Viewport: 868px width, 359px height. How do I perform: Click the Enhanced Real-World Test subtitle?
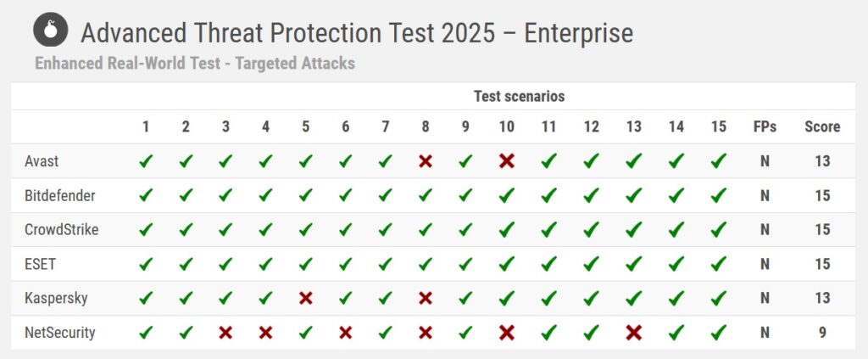(195, 63)
